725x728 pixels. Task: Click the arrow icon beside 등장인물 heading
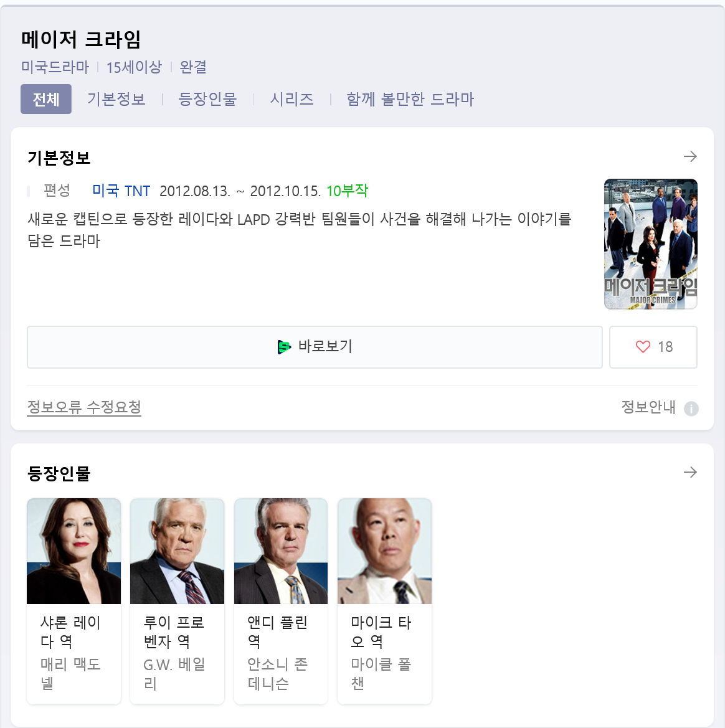coord(690,472)
